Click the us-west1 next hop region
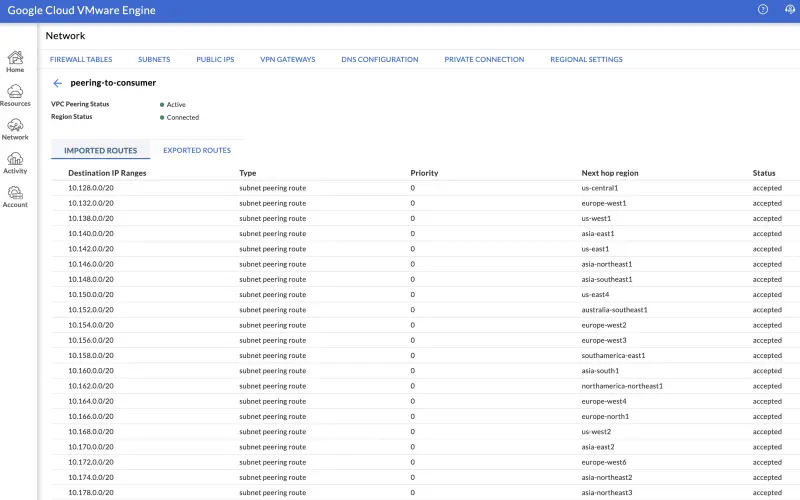The height and width of the screenshot is (500, 800). click(596, 218)
